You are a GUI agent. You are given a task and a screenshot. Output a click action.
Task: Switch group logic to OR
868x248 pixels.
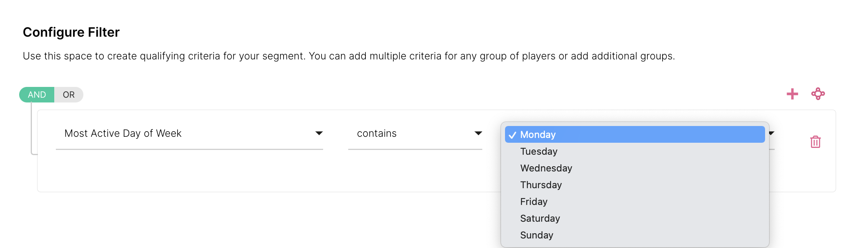click(69, 95)
